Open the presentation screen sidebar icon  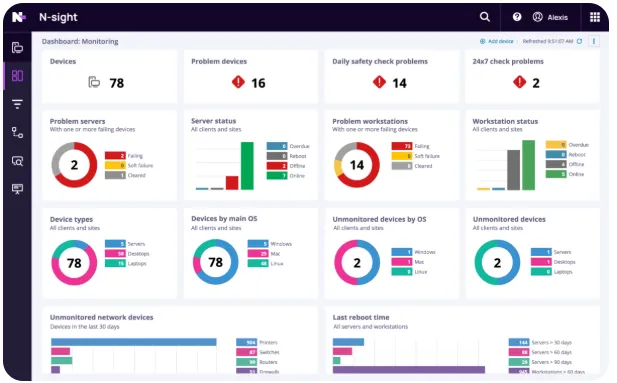pos(17,189)
